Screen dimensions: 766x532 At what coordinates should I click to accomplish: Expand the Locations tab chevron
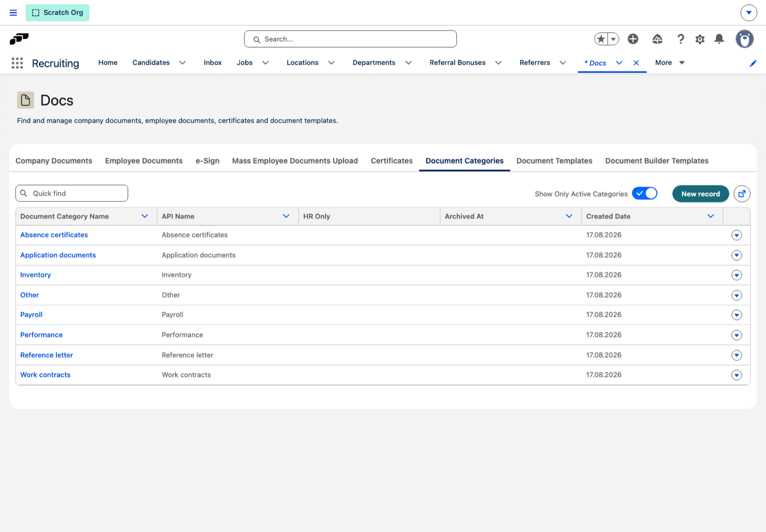[x=332, y=63]
